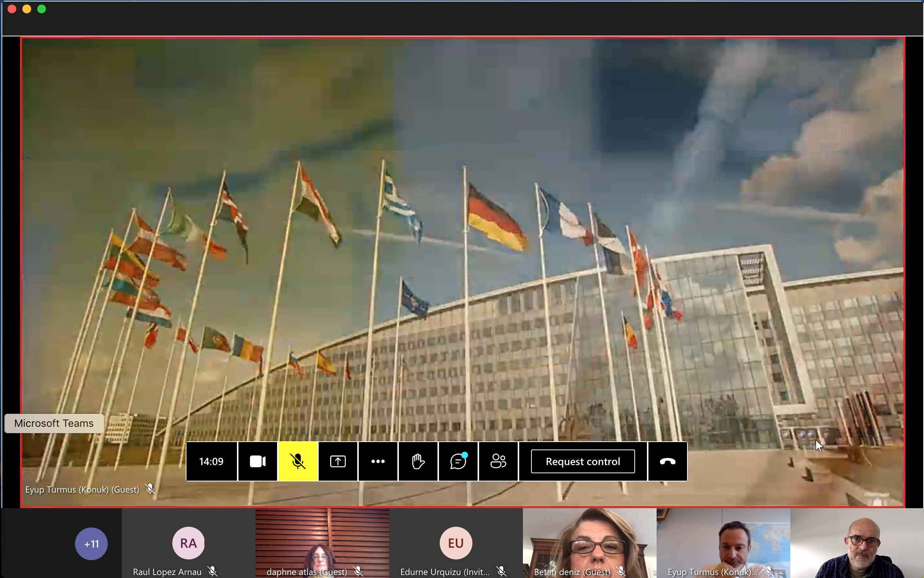This screenshot has width=924, height=578.
Task: Select Raul Lopez Arnau's RA avatar
Action: [188, 543]
